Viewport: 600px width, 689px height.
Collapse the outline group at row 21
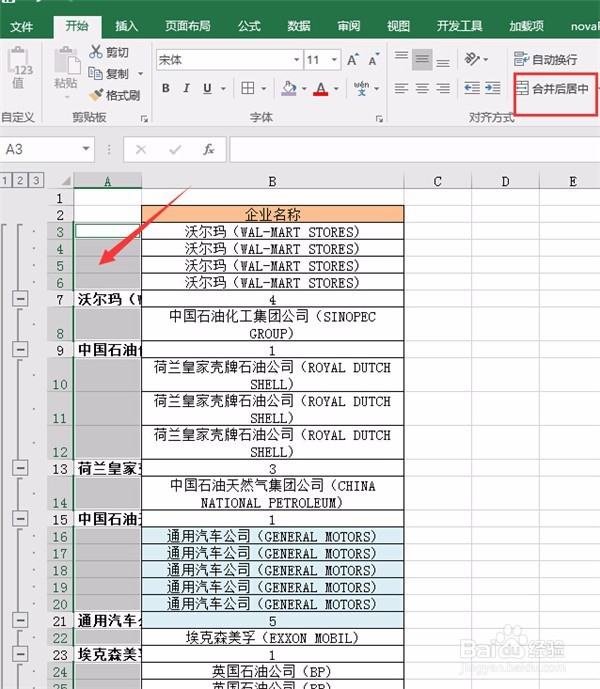coord(20,620)
